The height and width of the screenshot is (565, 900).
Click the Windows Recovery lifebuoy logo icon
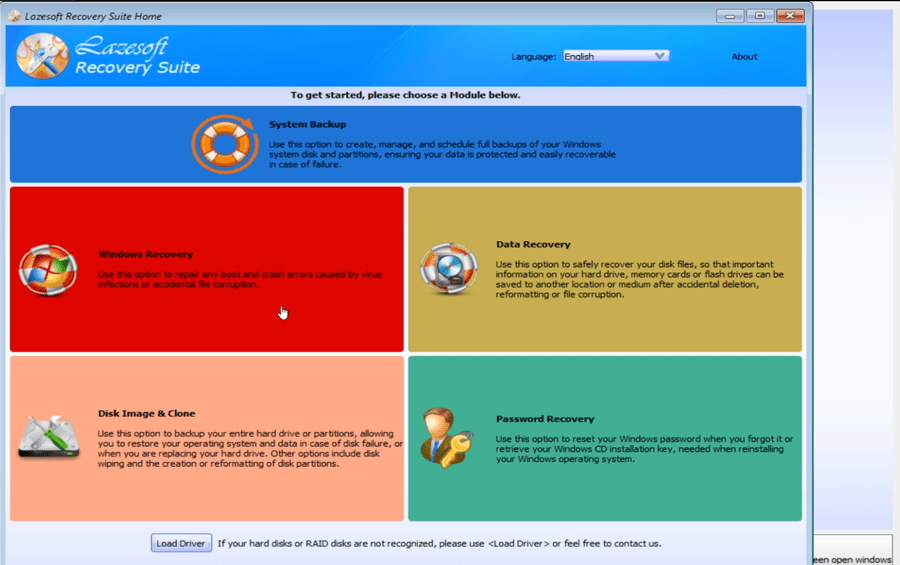tap(48, 270)
